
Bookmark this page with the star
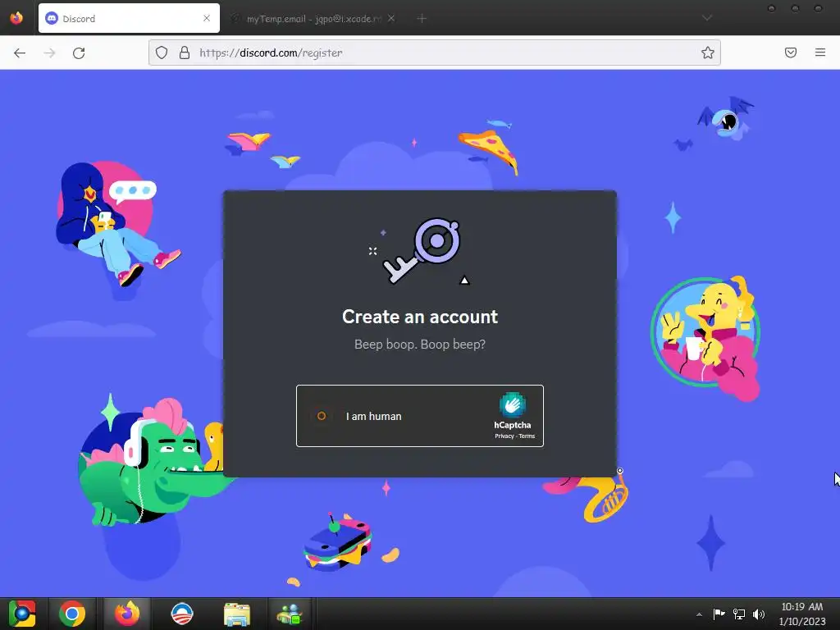pyautogui.click(x=708, y=52)
